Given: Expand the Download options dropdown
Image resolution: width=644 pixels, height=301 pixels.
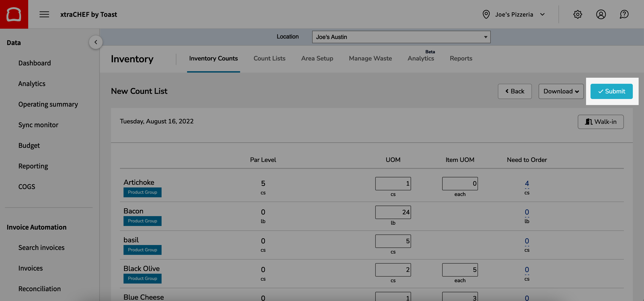Looking at the screenshot, I should (561, 91).
